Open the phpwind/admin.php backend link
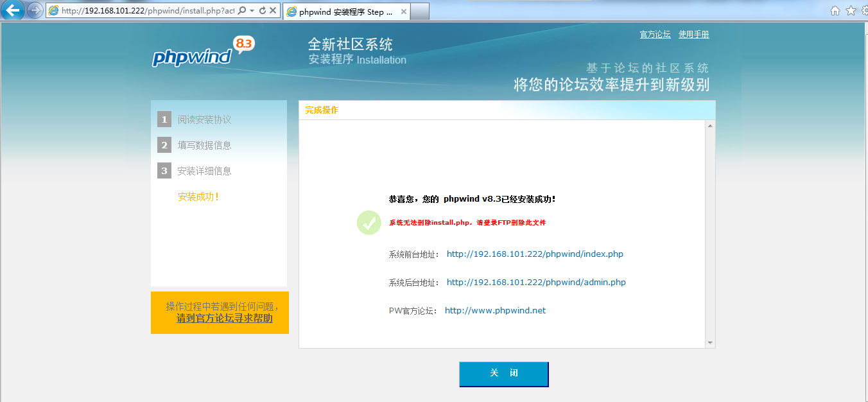 click(536, 283)
